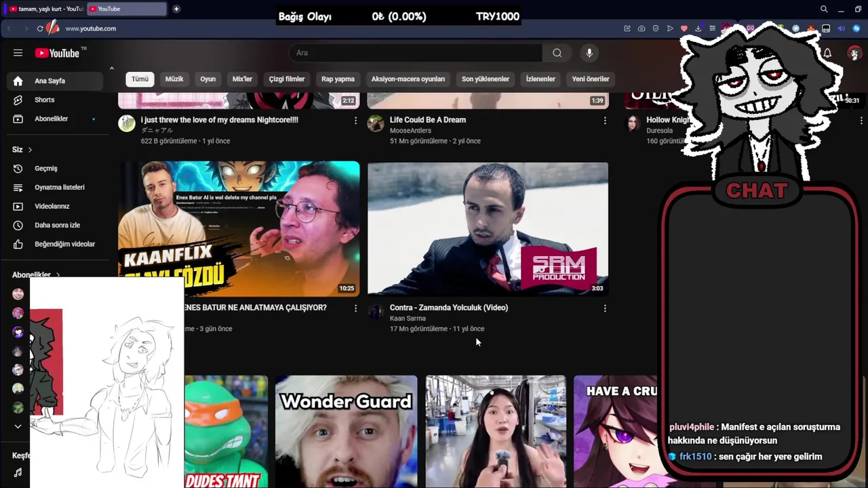The height and width of the screenshot is (488, 868).
Task: Start voice search with microphone icon
Action: [589, 53]
